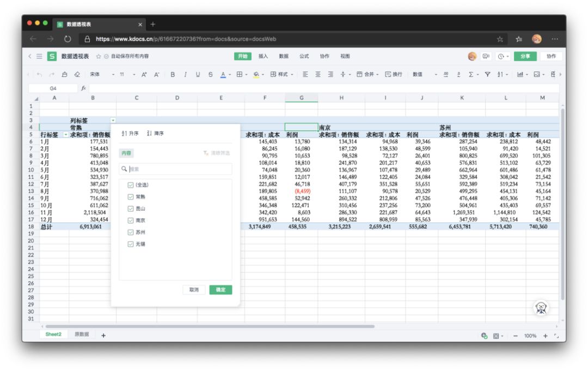Uncheck the 苏州 checkbox
Screen dimensions: 588x371
coord(131,232)
